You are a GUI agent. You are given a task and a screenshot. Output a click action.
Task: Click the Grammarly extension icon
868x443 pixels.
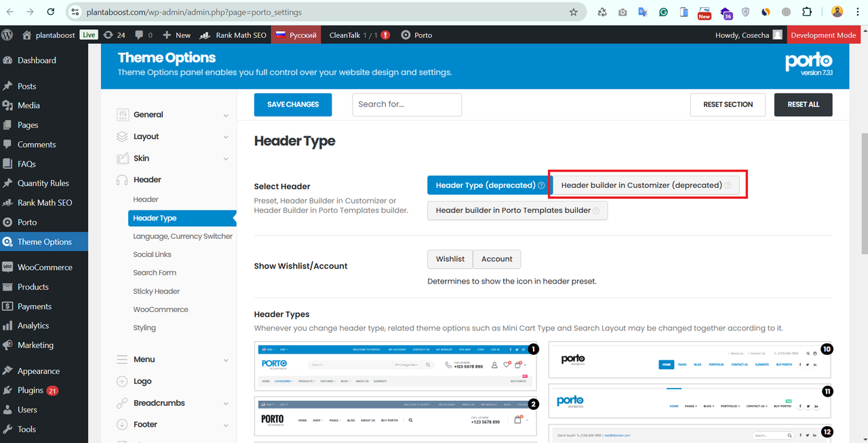(x=663, y=12)
